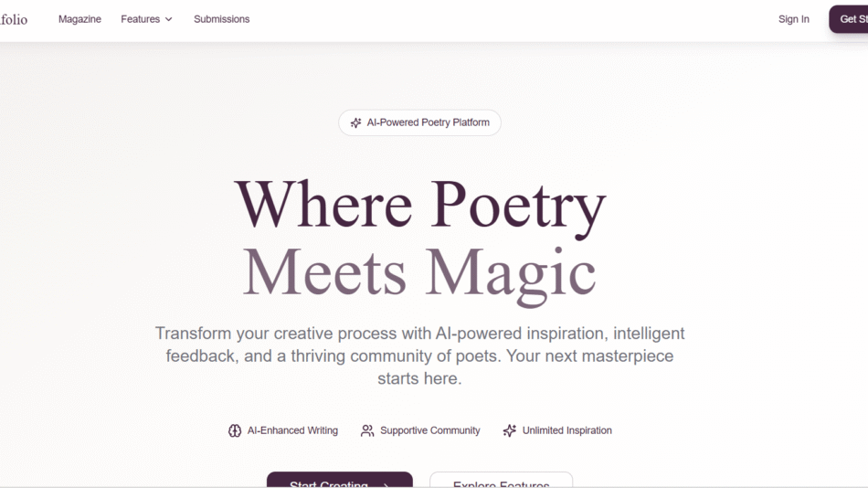Click the Unlimited Inspiration label
868x488 pixels.
pos(566,430)
